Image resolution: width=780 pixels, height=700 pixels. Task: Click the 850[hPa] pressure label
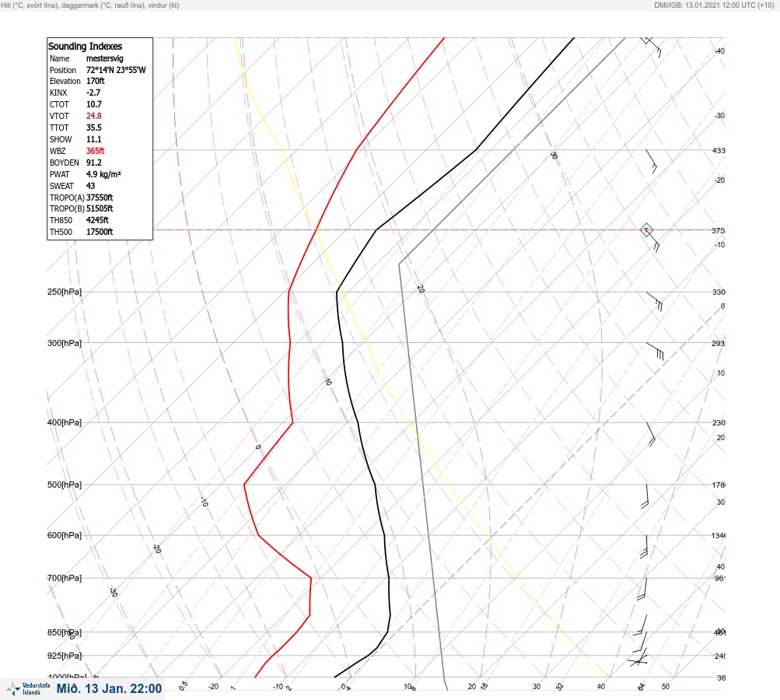click(x=65, y=632)
